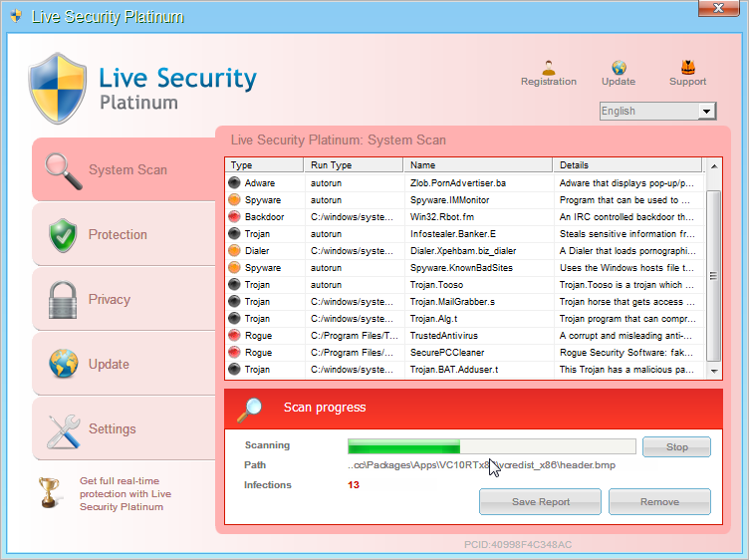This screenshot has width=749, height=560.
Task: Click the scrollbar up arrow
Action: (714, 166)
